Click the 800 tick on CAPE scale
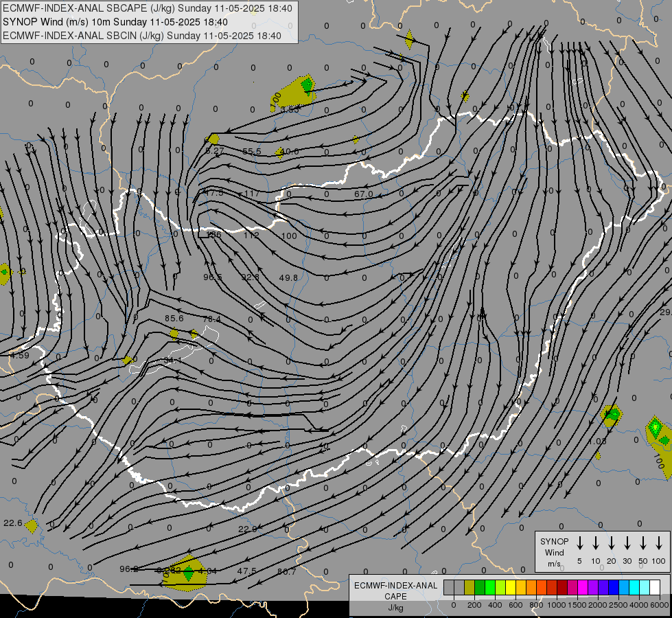The height and width of the screenshot is (618, 672). [x=536, y=605]
